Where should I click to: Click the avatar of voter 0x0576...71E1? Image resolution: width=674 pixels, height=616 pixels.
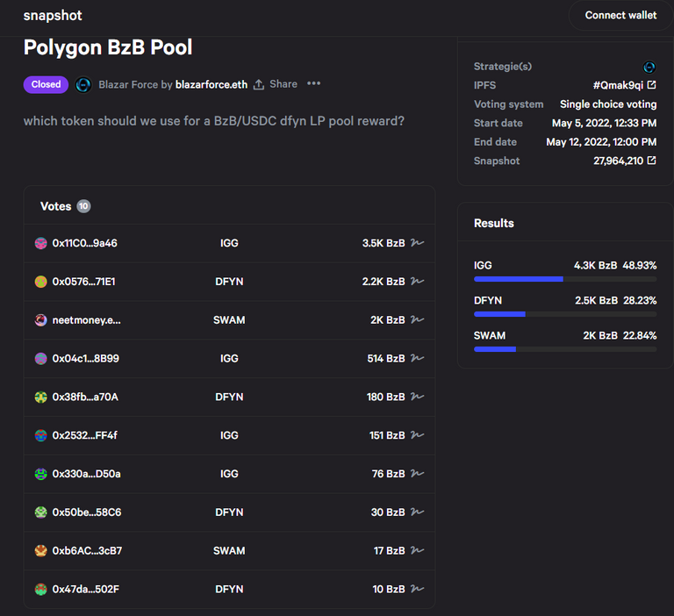41,282
